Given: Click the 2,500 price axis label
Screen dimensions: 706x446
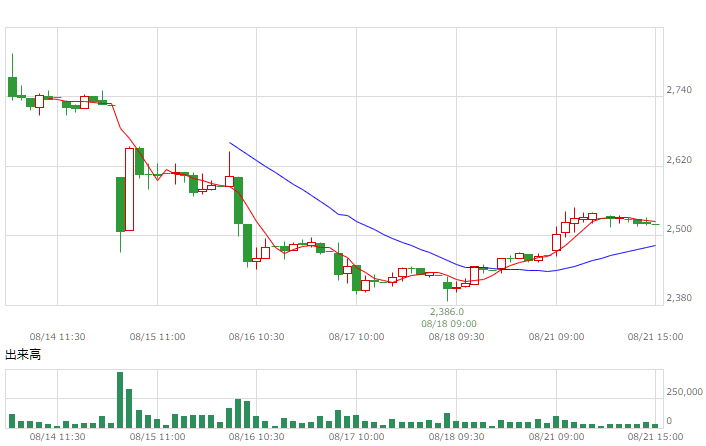Looking at the screenshot, I should 679,229.
